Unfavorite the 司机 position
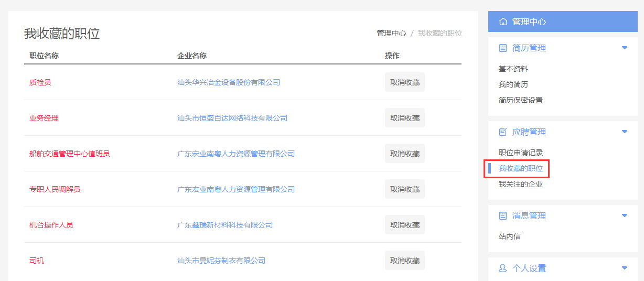 (x=405, y=261)
